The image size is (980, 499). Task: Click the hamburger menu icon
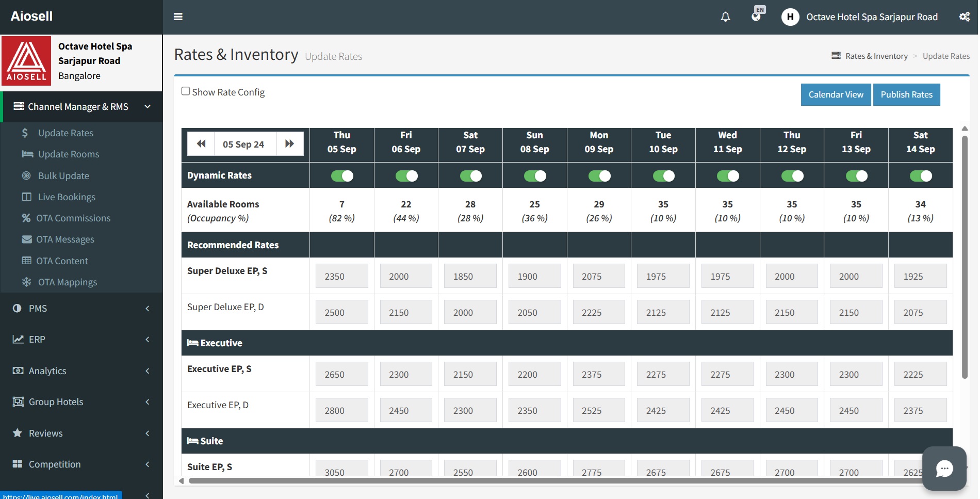(178, 17)
